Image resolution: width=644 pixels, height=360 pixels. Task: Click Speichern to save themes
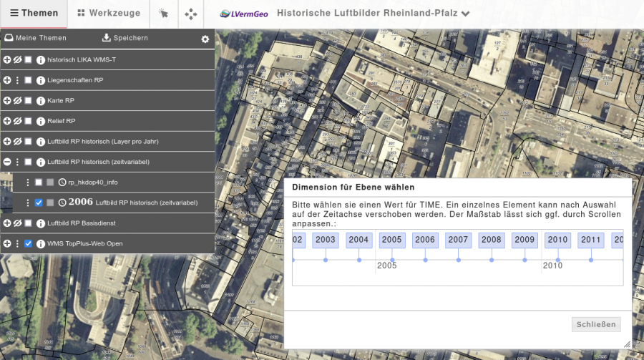click(x=125, y=38)
